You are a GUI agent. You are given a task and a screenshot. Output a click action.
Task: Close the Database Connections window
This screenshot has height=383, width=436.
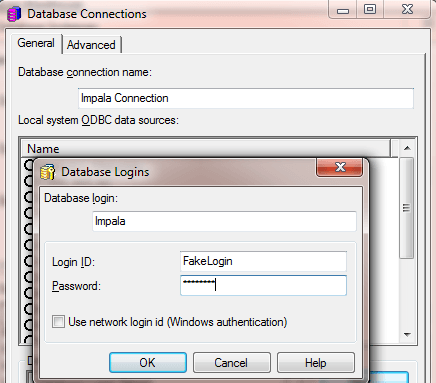pos(407,9)
